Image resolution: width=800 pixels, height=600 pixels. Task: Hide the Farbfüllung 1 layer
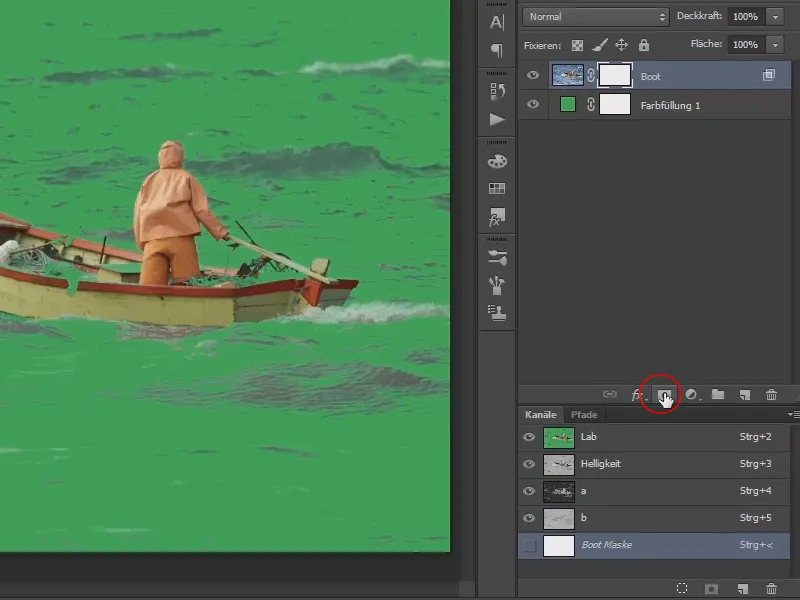533,104
